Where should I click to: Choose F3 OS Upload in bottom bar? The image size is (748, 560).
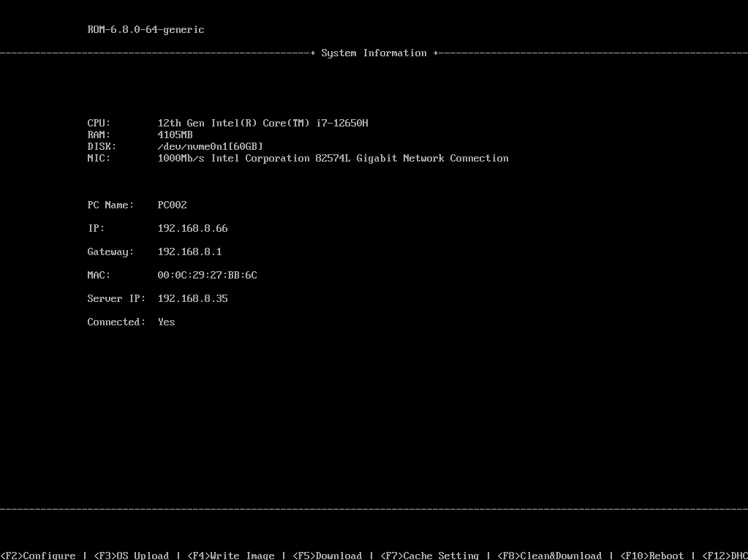(131, 555)
